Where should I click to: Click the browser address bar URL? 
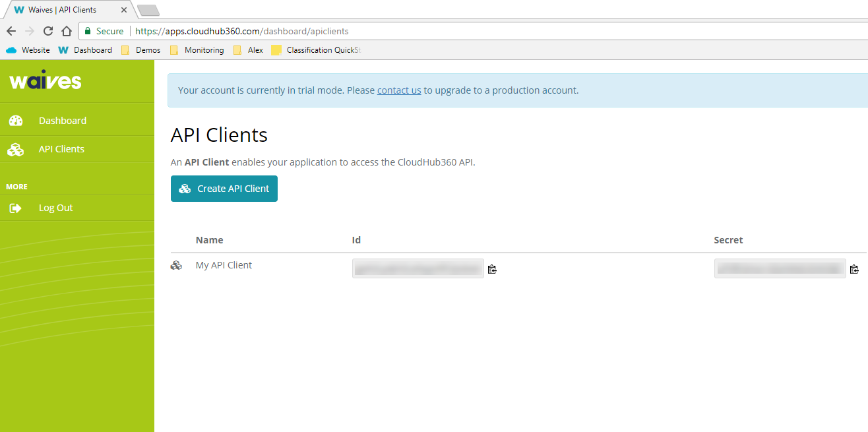[x=242, y=31]
